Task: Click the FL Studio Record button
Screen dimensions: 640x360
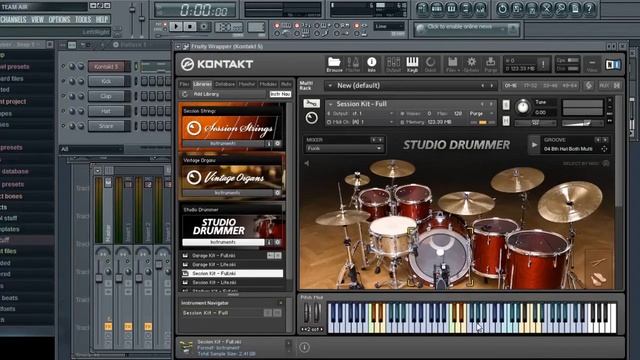Action: 204,27
